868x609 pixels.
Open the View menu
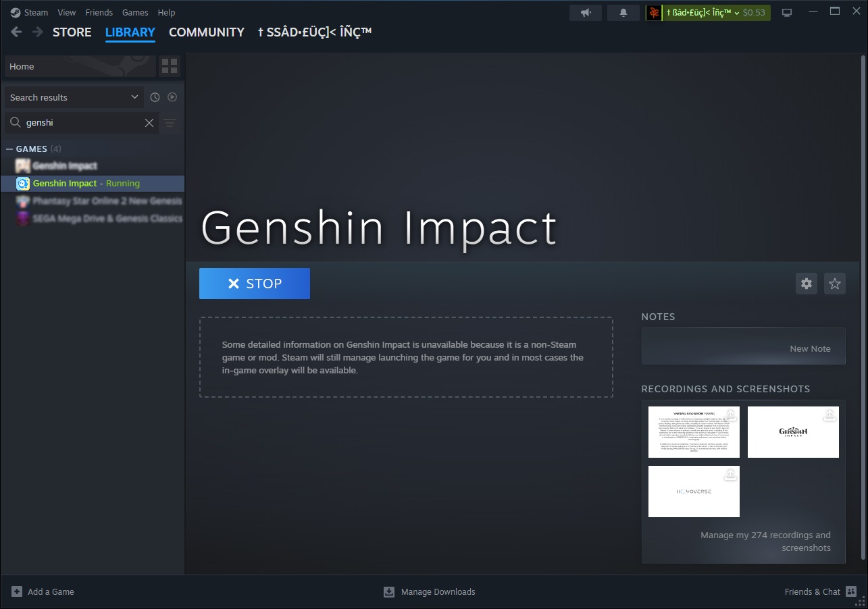(x=67, y=12)
